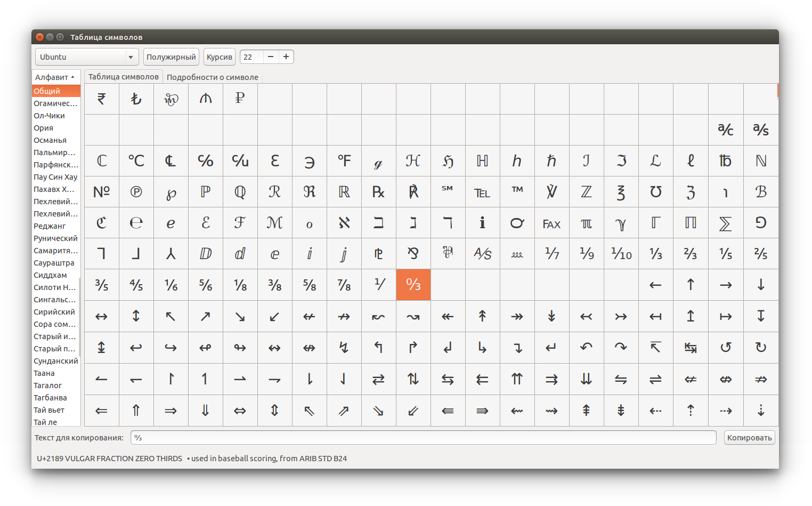Select Рунический in the script list
The height and width of the screenshot is (506, 812).
pos(55,238)
